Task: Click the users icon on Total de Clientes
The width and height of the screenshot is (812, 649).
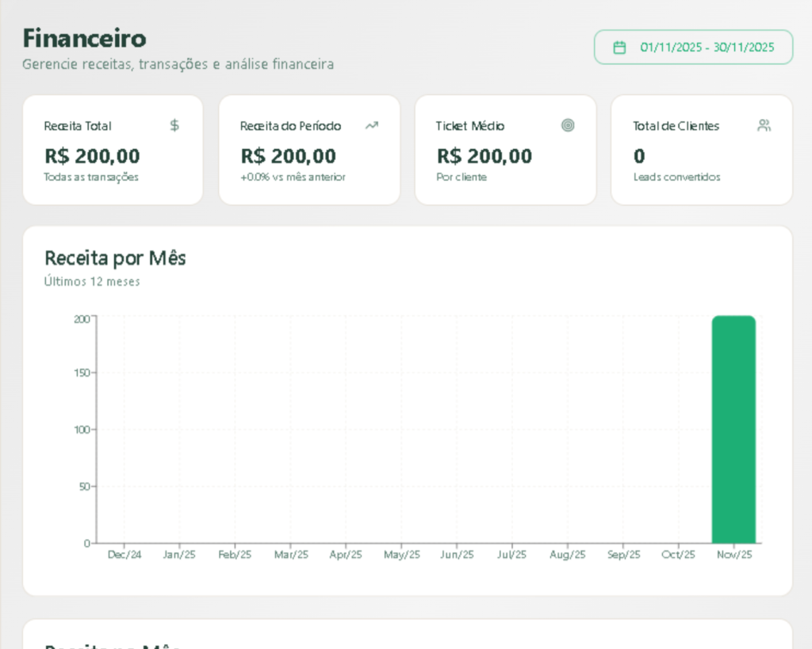Action: click(x=764, y=125)
